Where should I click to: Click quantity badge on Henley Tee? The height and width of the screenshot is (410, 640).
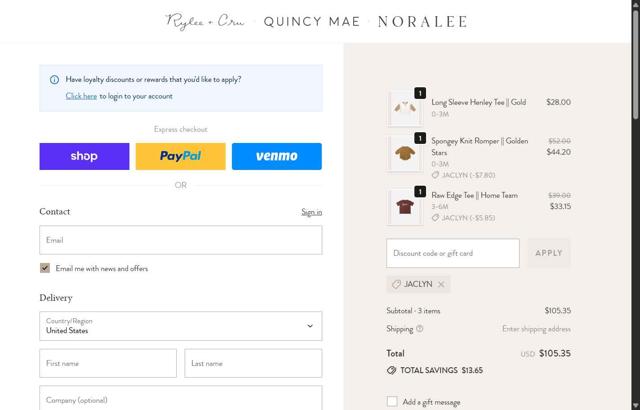click(x=420, y=93)
